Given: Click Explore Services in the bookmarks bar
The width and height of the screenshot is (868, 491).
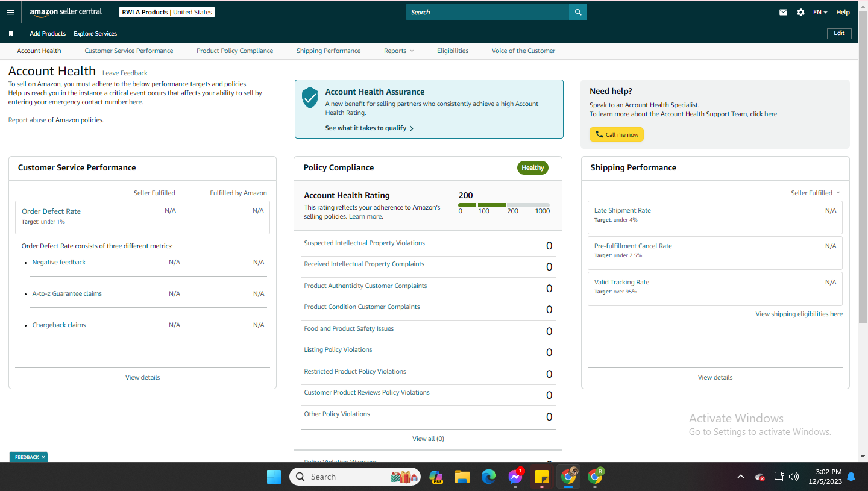Looking at the screenshot, I should (x=95, y=34).
